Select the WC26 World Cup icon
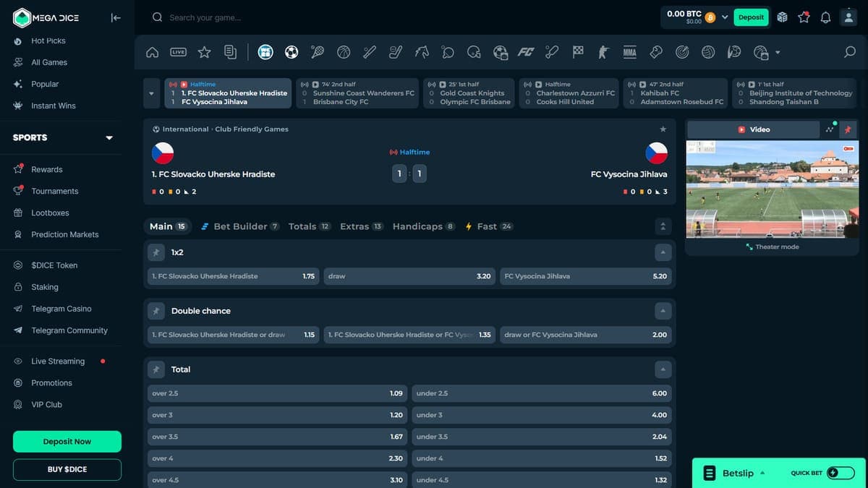This screenshot has height=488, width=868. pyautogui.click(x=265, y=52)
